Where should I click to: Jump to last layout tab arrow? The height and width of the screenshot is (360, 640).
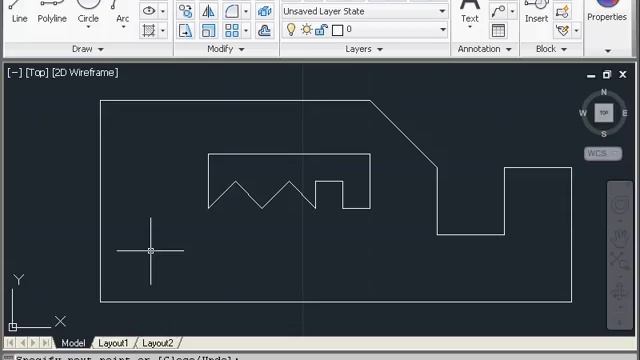pos(46,343)
